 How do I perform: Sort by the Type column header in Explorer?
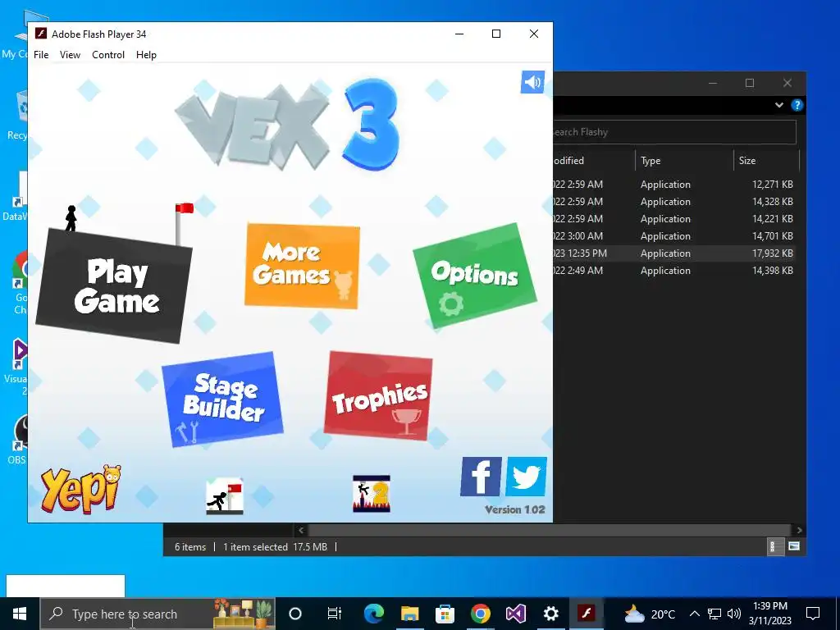(684, 160)
